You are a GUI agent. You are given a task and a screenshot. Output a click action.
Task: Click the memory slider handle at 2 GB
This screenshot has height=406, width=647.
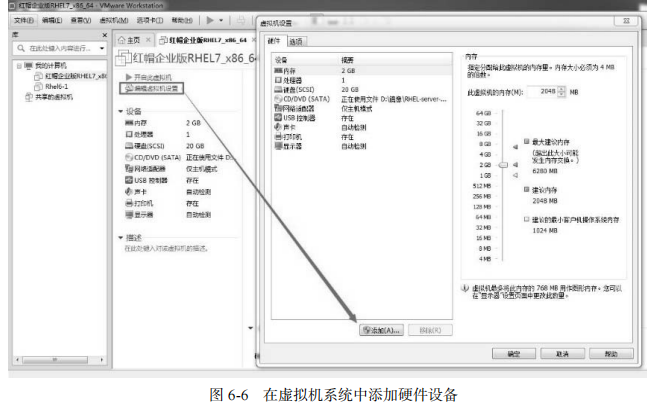click(503, 165)
